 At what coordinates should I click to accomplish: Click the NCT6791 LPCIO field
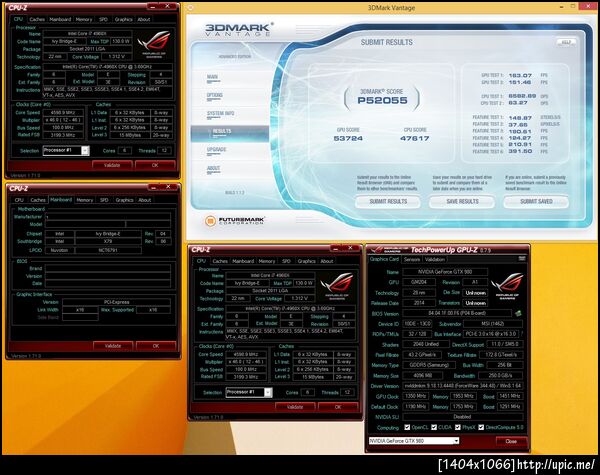tap(108, 250)
